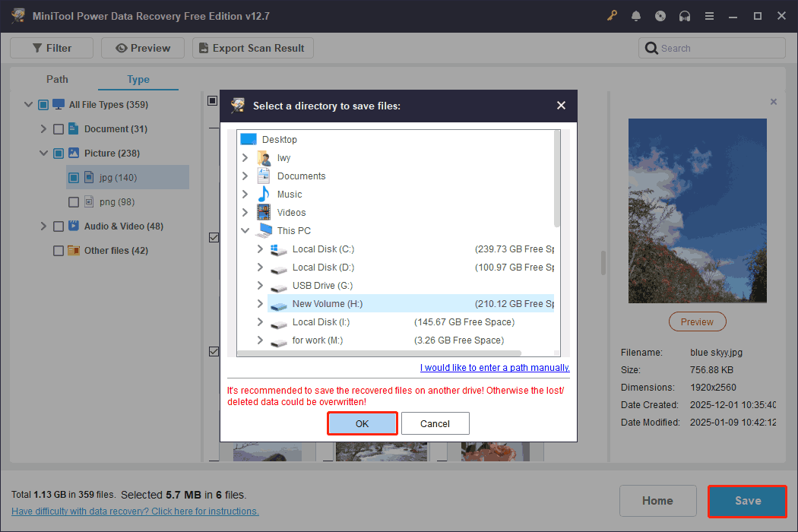
Task: Expand the Audio & Video category
Action: tap(43, 226)
